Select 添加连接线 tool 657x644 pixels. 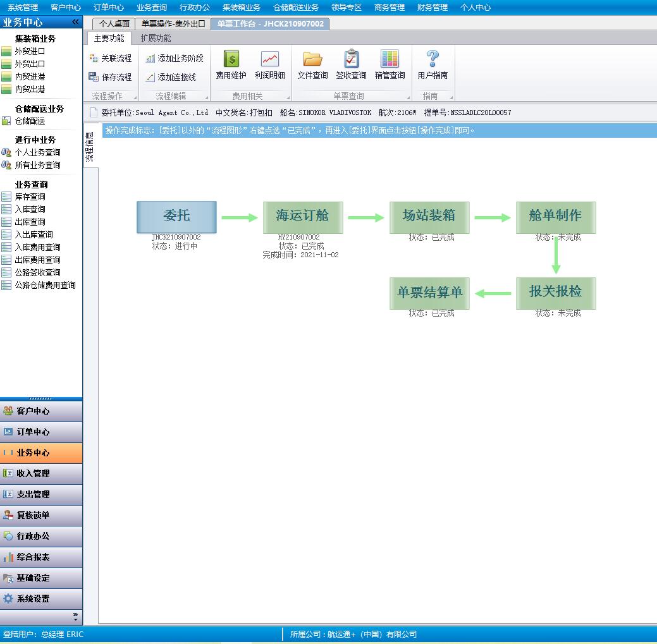click(171, 77)
